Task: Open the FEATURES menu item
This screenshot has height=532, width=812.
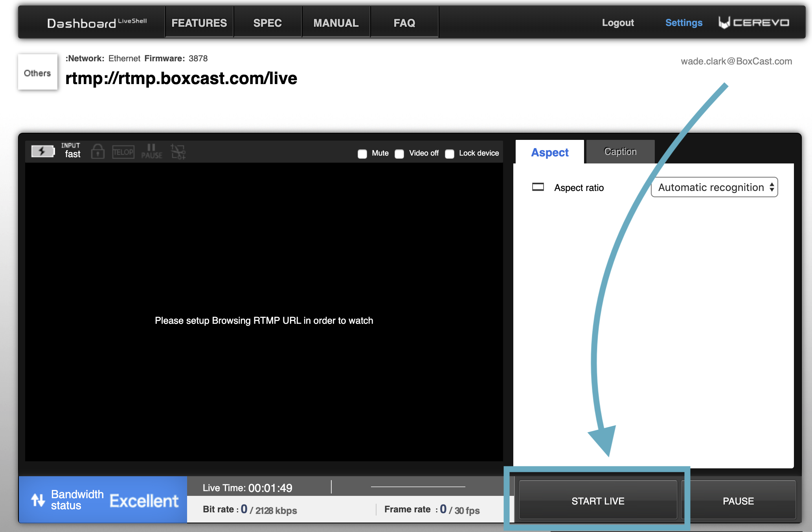Action: click(199, 23)
